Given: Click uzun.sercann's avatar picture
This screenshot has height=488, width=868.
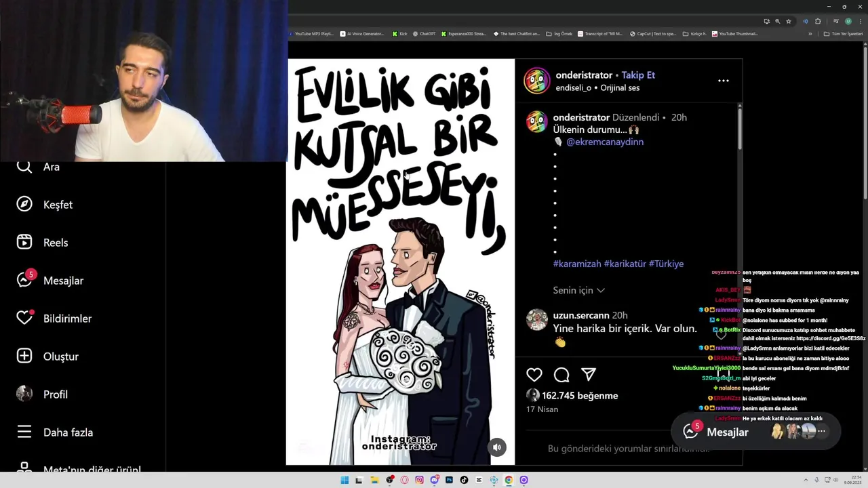Looking at the screenshot, I should (x=537, y=320).
